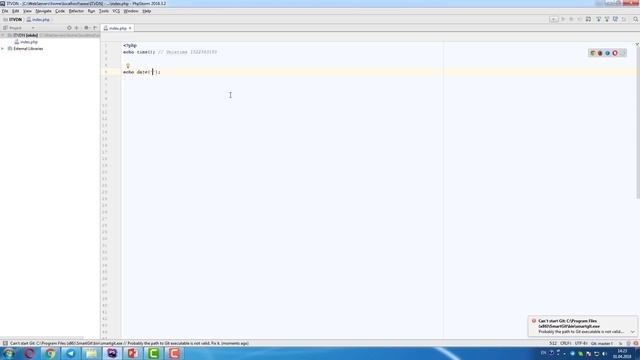Open the View menu

[x=27, y=11]
